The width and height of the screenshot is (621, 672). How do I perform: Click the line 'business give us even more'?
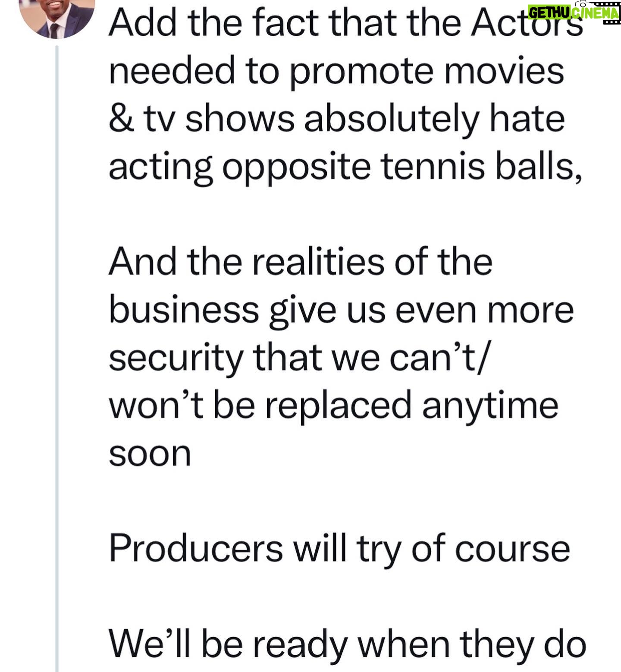point(341,311)
